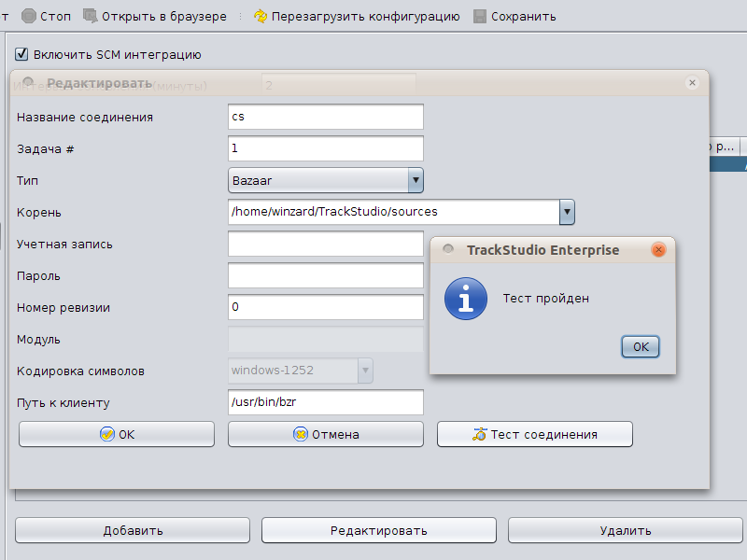
Task: Click the Путь к клиенту input field
Action: [x=326, y=402]
